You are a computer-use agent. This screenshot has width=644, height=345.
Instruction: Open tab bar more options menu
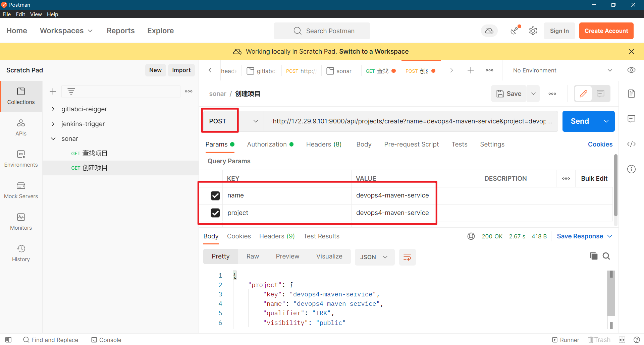tap(489, 70)
